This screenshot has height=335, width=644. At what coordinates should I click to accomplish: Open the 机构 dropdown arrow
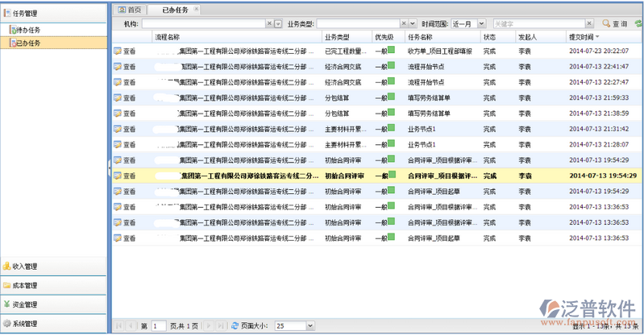pos(278,24)
